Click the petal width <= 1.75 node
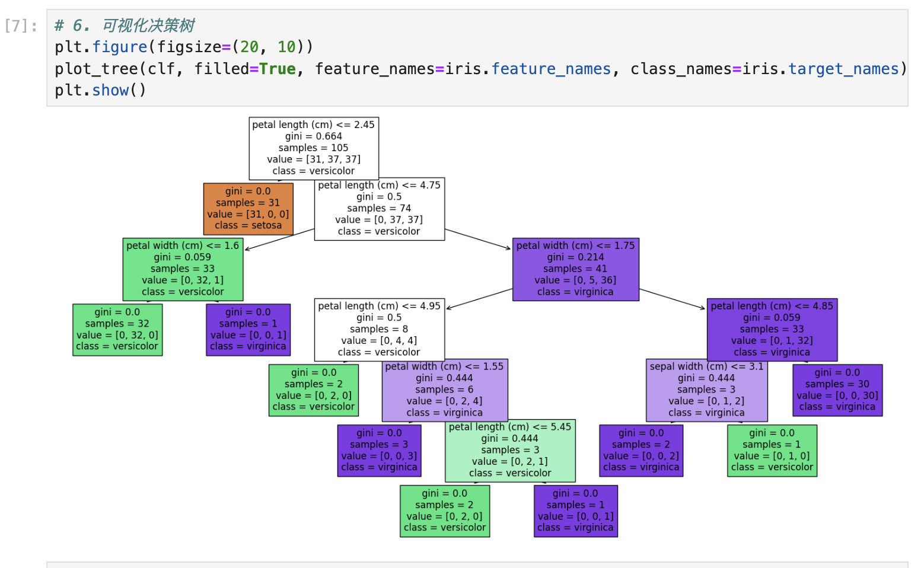This screenshot has width=924, height=568. pos(575,269)
